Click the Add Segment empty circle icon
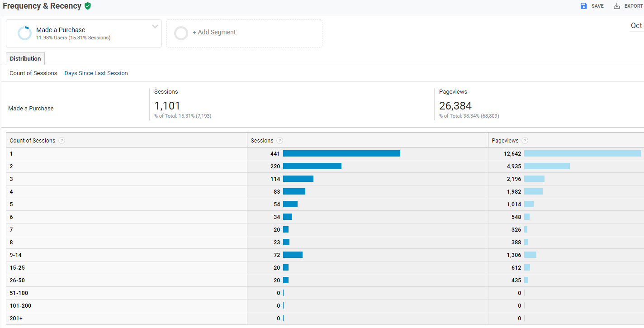 pyautogui.click(x=181, y=33)
